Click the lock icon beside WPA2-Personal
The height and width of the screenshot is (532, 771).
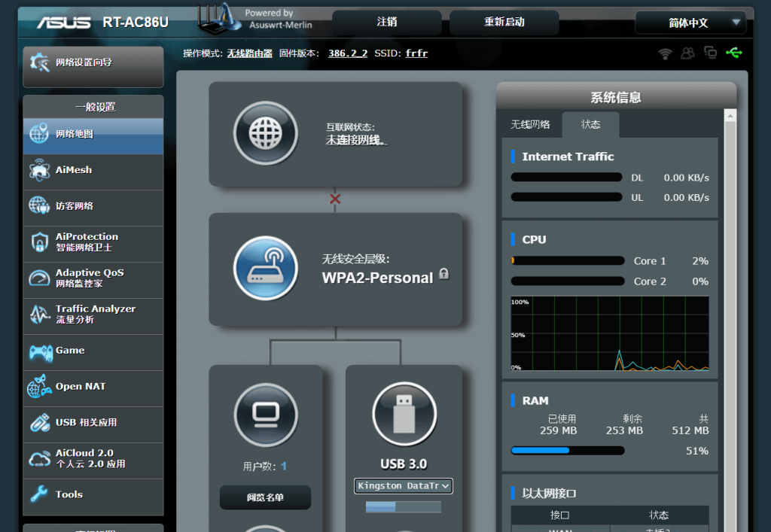[x=443, y=274]
